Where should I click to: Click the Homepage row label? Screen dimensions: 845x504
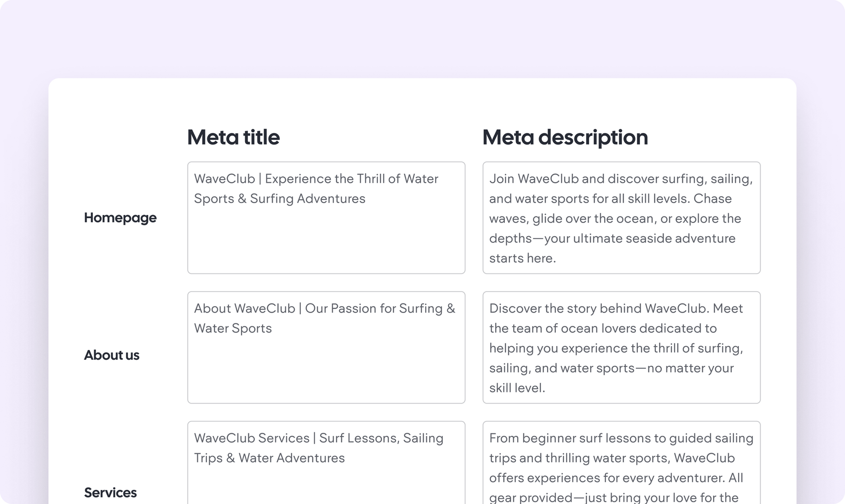point(120,218)
